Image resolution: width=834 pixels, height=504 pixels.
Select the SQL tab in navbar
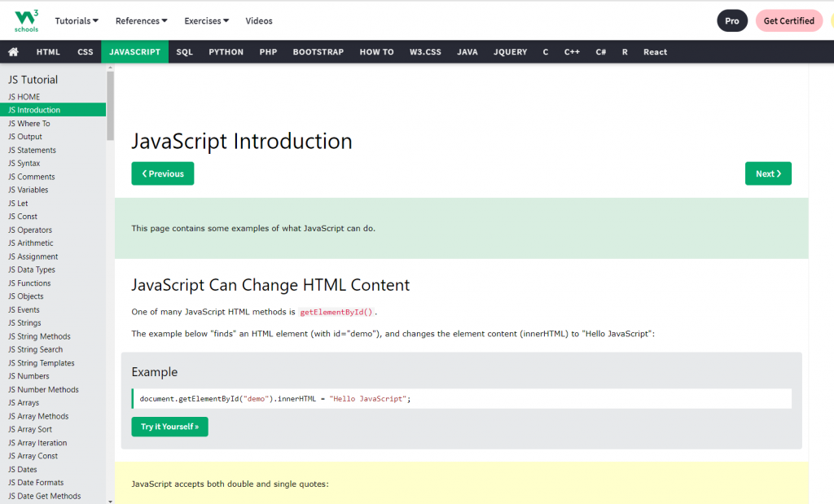[x=185, y=52]
